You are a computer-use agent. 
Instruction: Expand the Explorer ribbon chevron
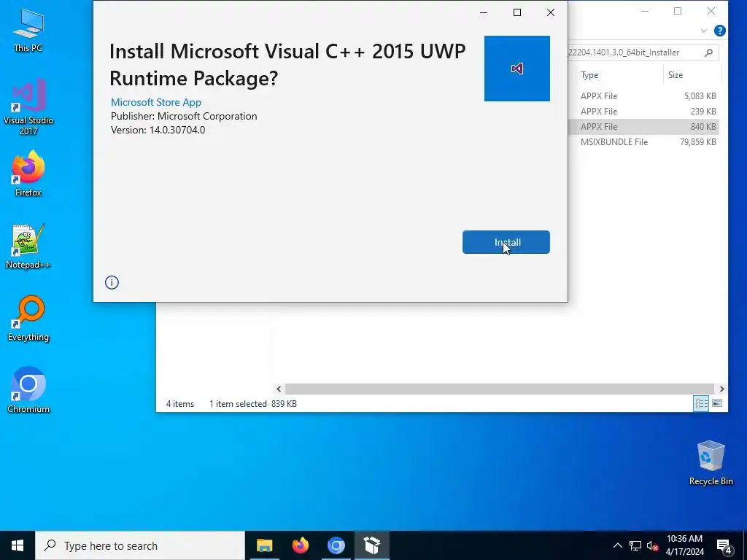704,31
